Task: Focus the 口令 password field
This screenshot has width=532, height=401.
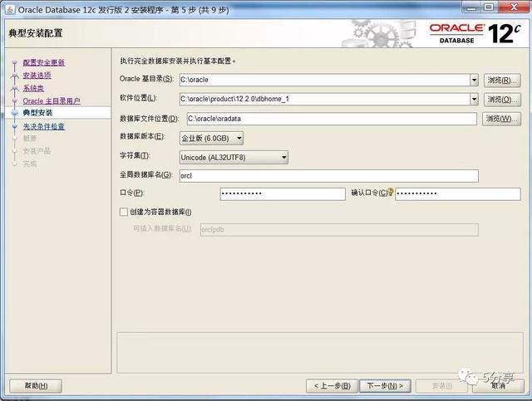Action: click(x=283, y=194)
